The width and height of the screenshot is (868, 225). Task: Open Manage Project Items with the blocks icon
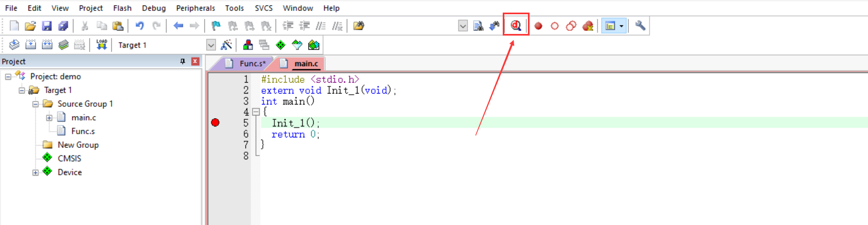pyautogui.click(x=248, y=45)
